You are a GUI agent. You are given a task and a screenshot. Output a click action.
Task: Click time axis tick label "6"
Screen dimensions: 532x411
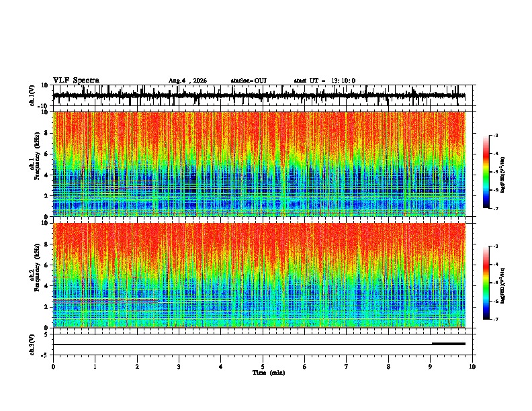pyautogui.click(x=304, y=367)
